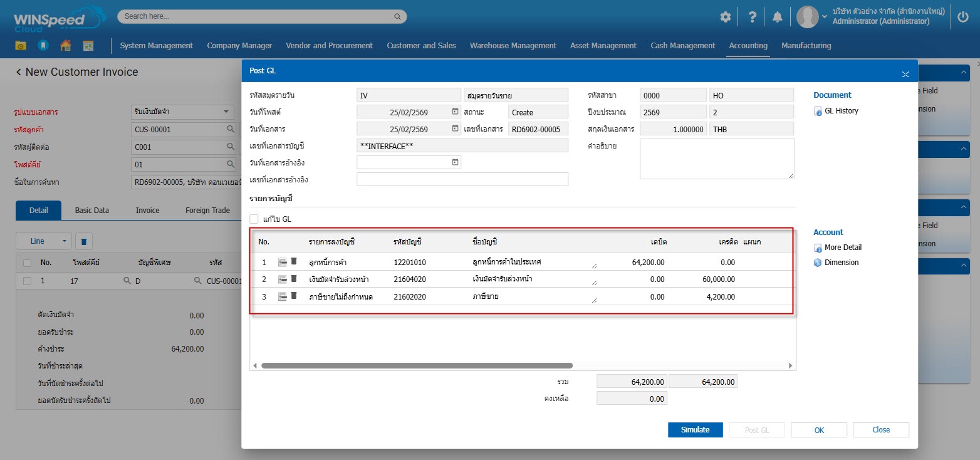Image resolution: width=980 pixels, height=460 pixels.
Task: Select all rows via header checkbox
Action: pos(27,263)
